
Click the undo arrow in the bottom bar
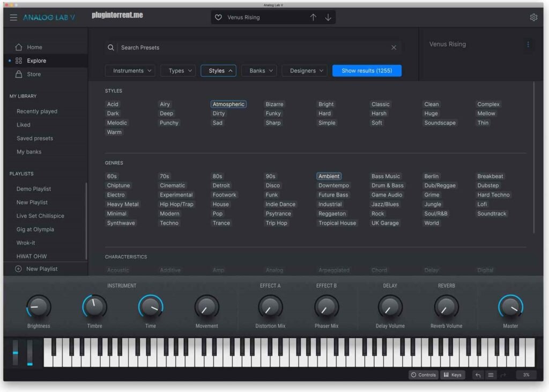[478, 375]
